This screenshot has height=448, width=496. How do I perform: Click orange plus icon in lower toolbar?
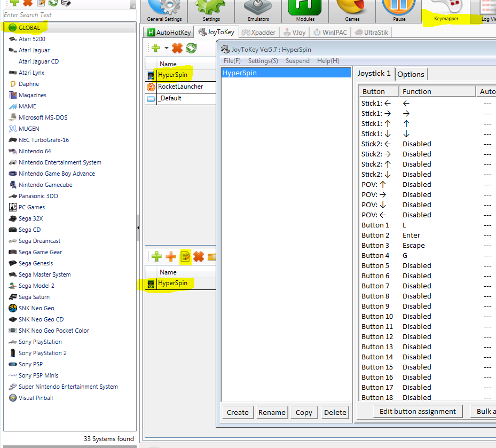pos(171,257)
